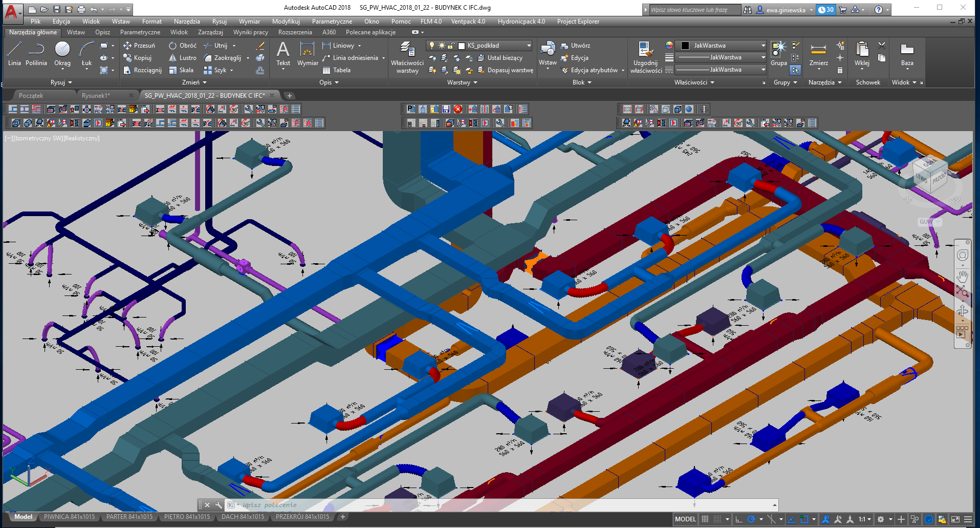
Task: Toggle ortho mode in status bar
Action: tap(738, 519)
